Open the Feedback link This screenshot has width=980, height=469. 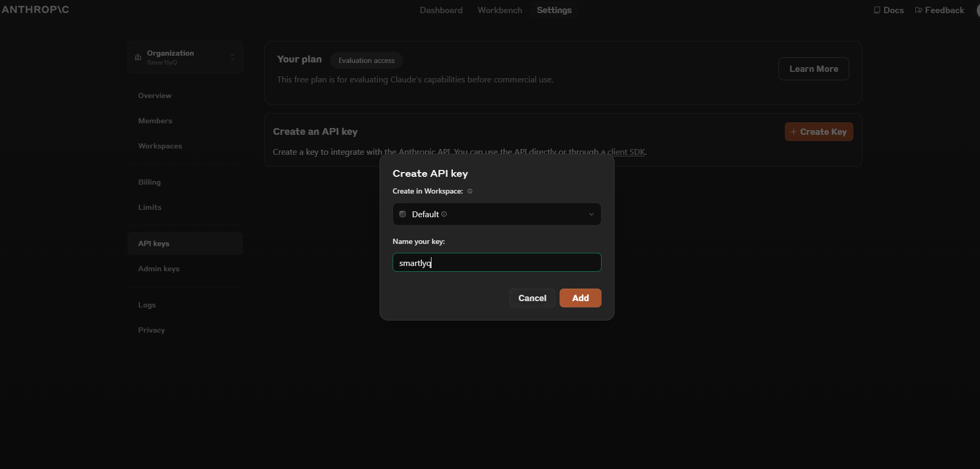click(940, 10)
